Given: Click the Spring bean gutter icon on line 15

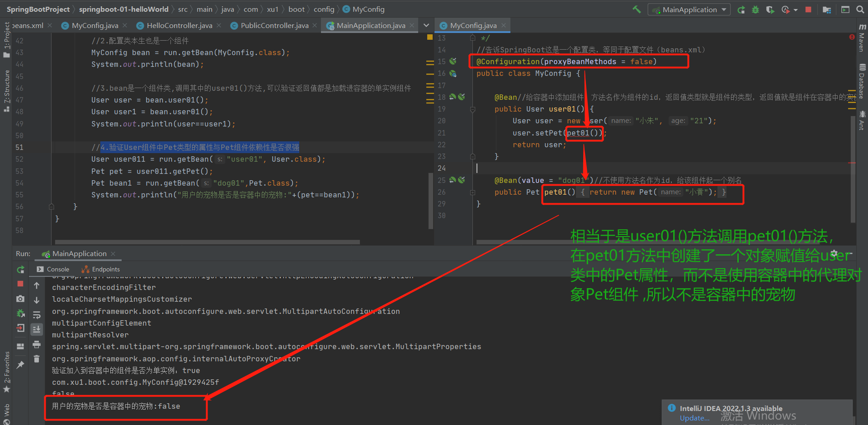Looking at the screenshot, I should 453,61.
